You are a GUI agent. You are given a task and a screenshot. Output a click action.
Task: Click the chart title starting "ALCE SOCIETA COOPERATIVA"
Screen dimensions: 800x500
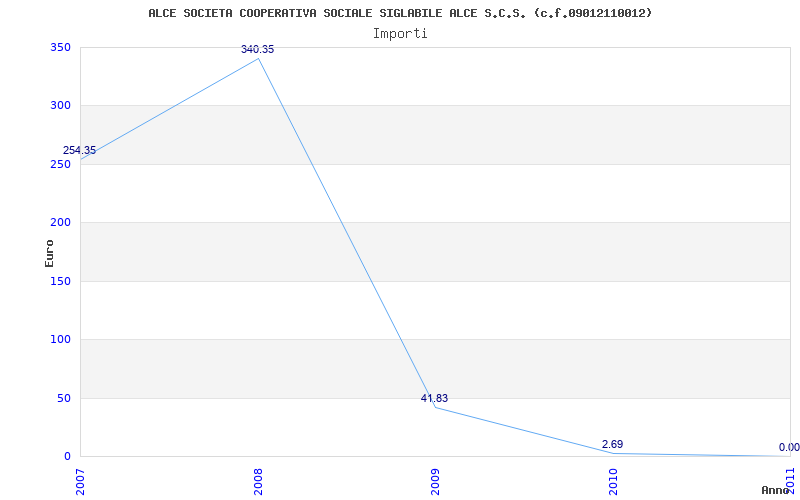coord(400,13)
